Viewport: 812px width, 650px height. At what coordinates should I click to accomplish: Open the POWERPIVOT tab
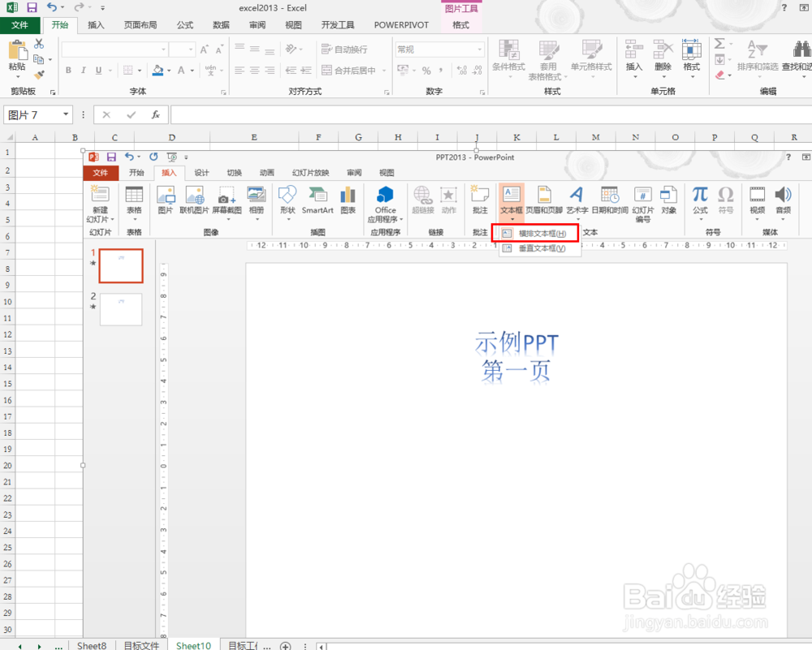(x=401, y=25)
